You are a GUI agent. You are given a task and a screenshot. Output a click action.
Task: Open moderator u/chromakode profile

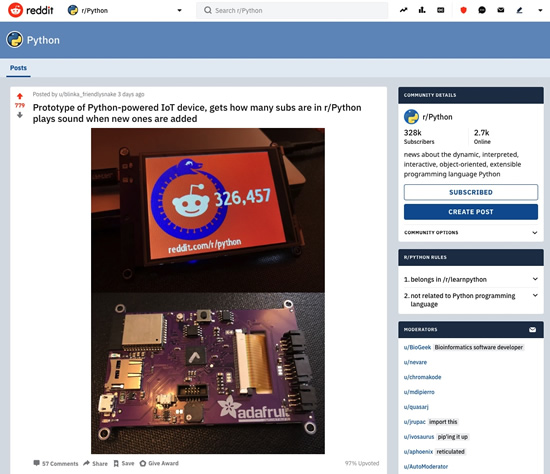pyautogui.click(x=422, y=377)
